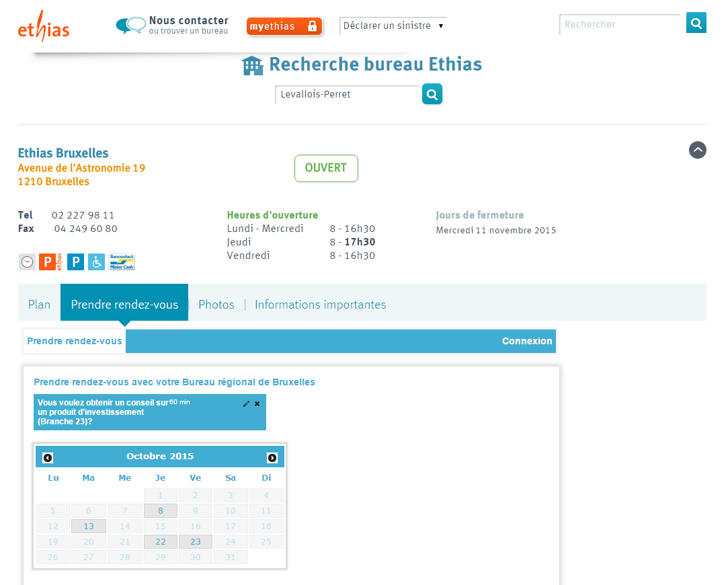Click the Octobre 2015 calendar header
The image size is (728, 585).
pos(160,457)
